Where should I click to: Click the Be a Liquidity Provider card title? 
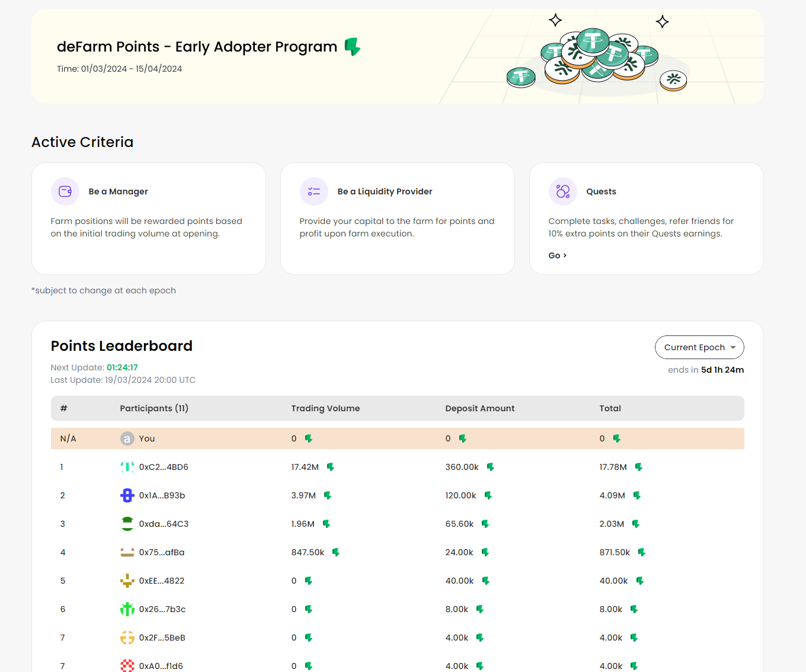(385, 191)
